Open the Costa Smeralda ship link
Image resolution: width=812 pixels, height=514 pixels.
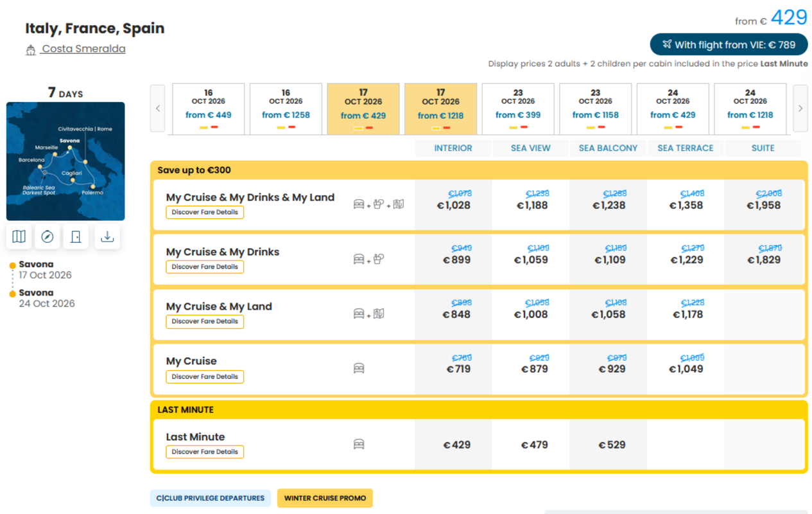83,49
